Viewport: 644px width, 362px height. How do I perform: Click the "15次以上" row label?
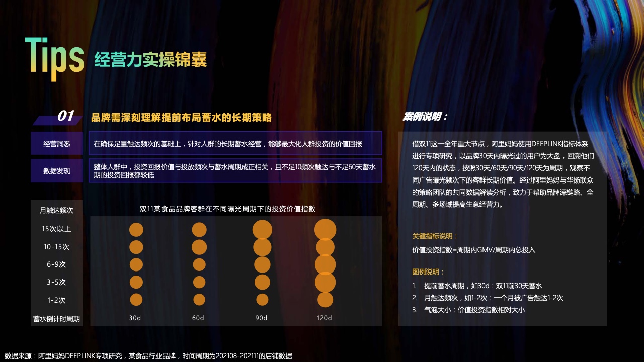(56, 229)
